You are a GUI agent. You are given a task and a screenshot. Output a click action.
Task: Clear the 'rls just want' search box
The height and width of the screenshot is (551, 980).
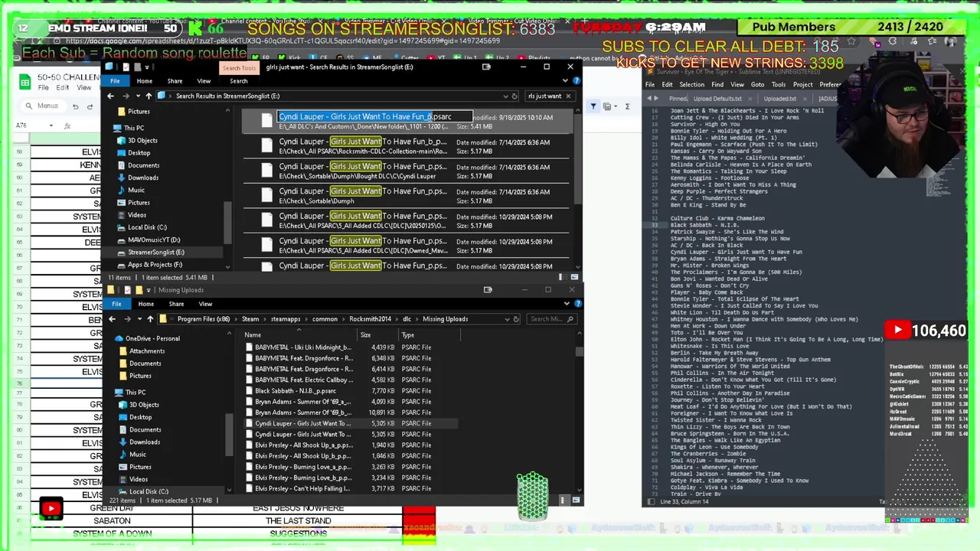tap(568, 96)
